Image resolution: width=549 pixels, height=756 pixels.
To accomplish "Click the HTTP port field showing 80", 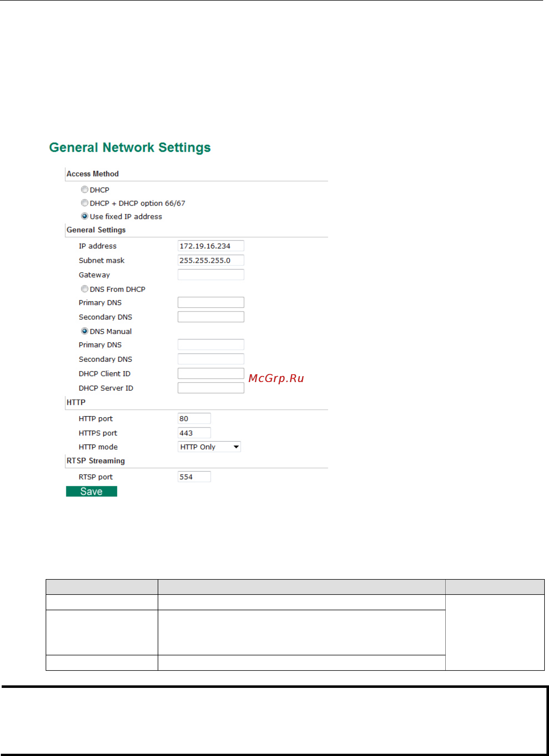I will click(x=194, y=418).
